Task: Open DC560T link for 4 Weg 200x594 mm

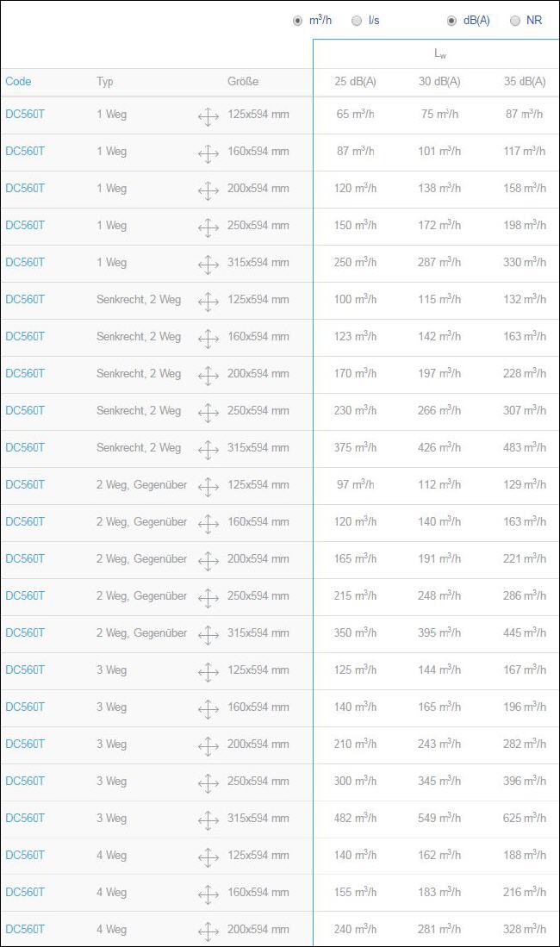Action: 25,929
